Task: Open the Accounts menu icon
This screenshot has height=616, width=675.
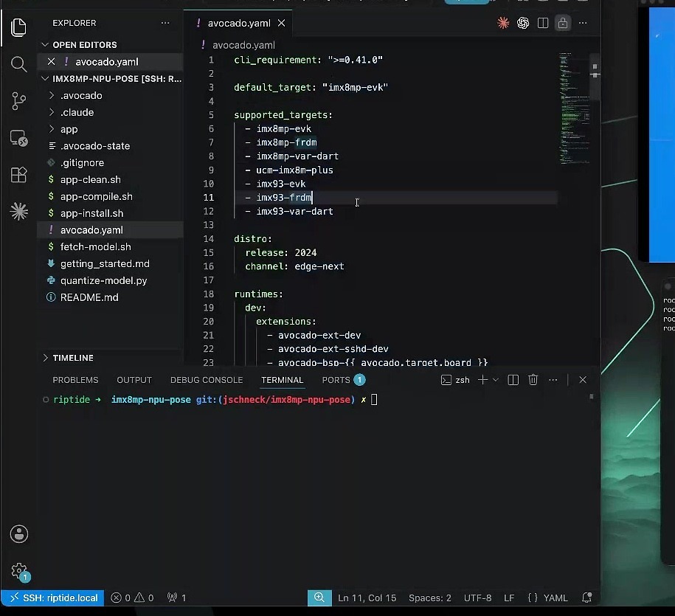Action: pos(19,534)
